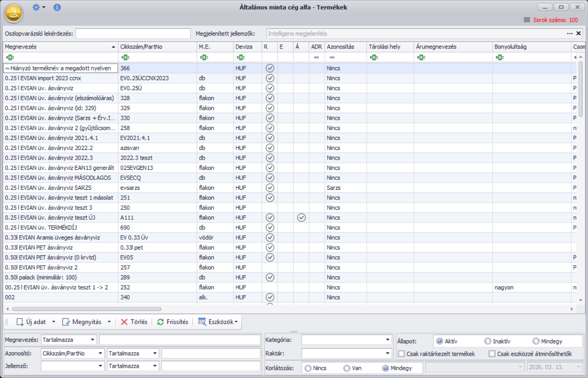Click the filter icon under Megnevezés column
The image size is (588, 378).
pyautogui.click(x=10, y=57)
